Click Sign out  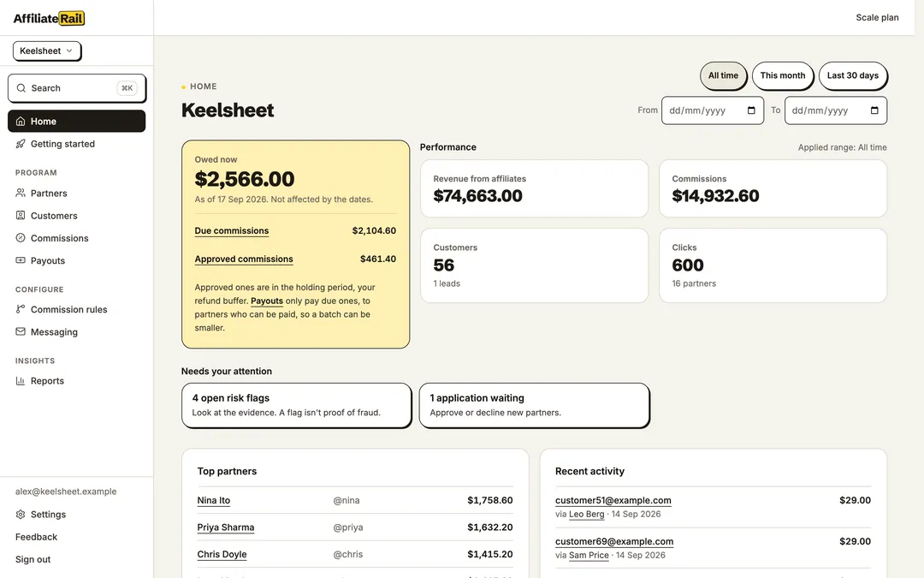point(33,559)
